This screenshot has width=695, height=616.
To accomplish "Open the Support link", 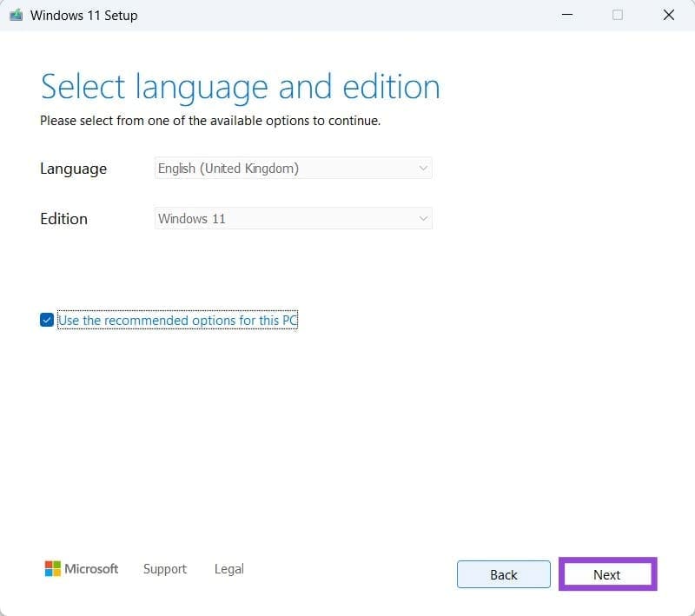I will click(x=165, y=569).
